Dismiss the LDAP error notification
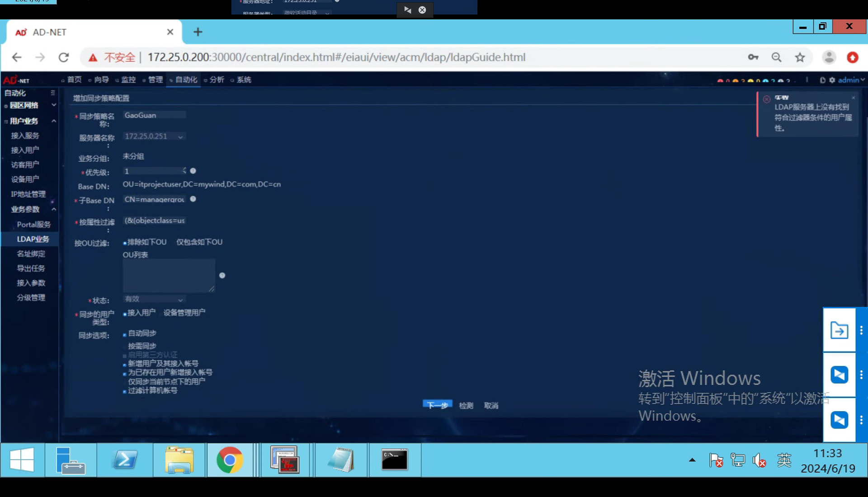This screenshot has height=497, width=868. 853,98
